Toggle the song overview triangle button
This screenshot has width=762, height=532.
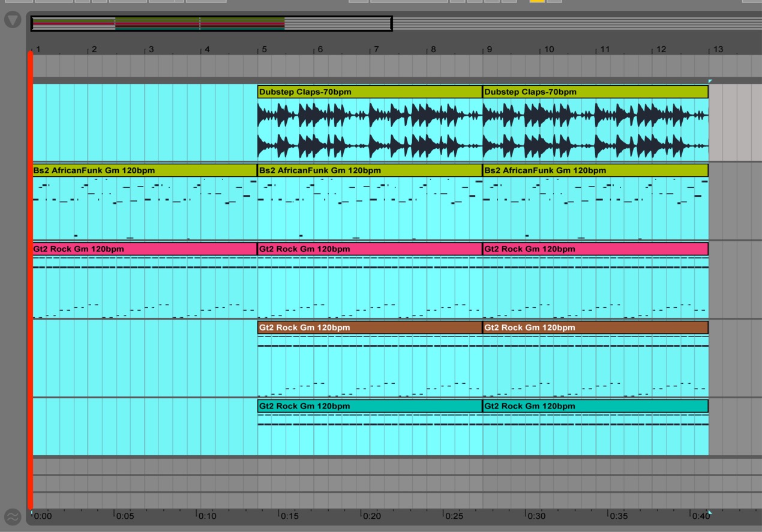12,20
